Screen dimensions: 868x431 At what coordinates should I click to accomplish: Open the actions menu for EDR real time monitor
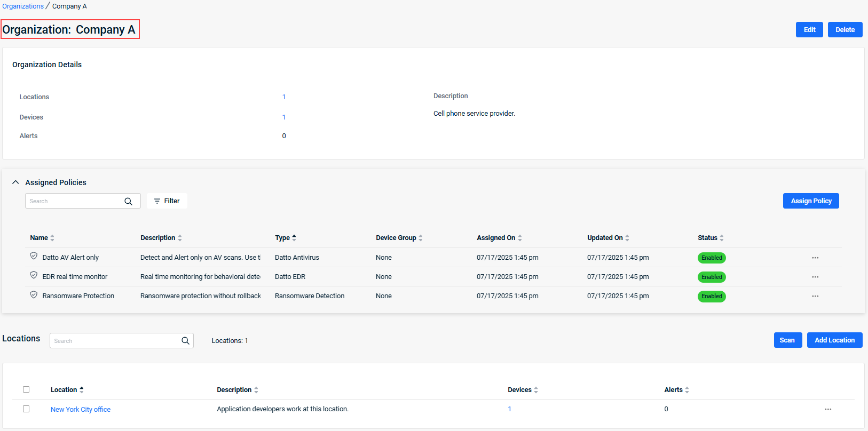coord(815,277)
